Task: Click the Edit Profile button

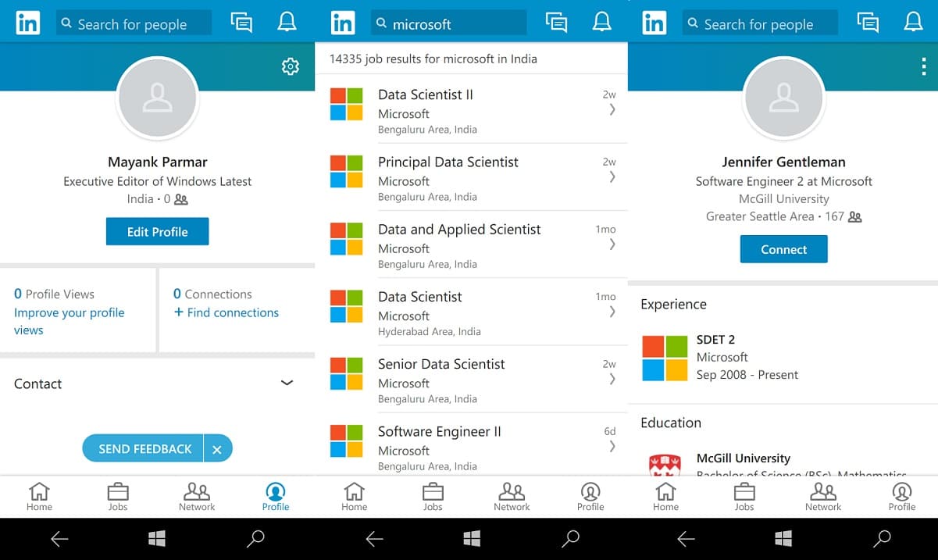Action: (x=157, y=232)
